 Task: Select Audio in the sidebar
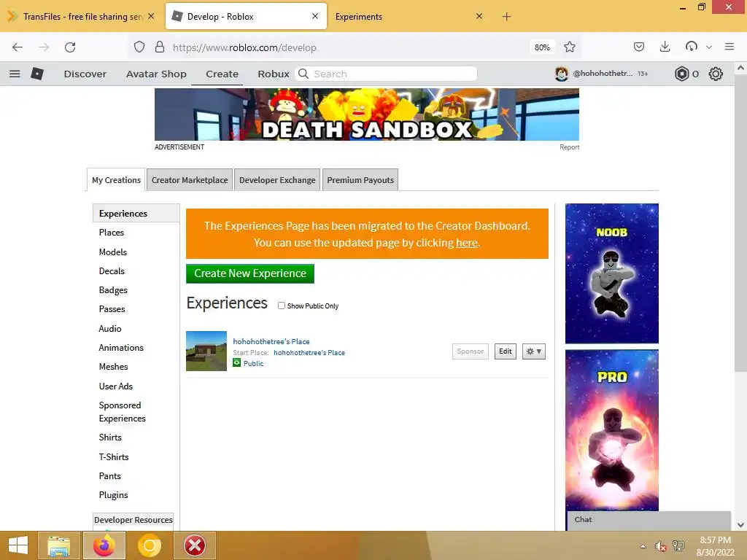tap(110, 329)
